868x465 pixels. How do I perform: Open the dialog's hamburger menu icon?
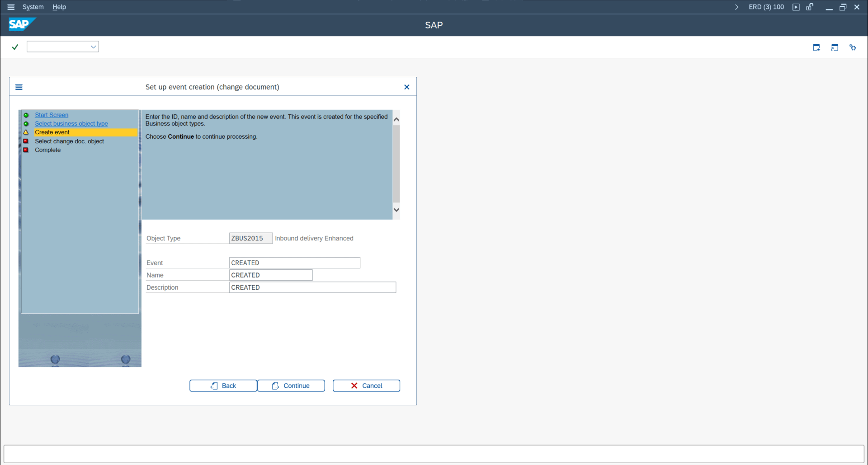click(x=19, y=87)
